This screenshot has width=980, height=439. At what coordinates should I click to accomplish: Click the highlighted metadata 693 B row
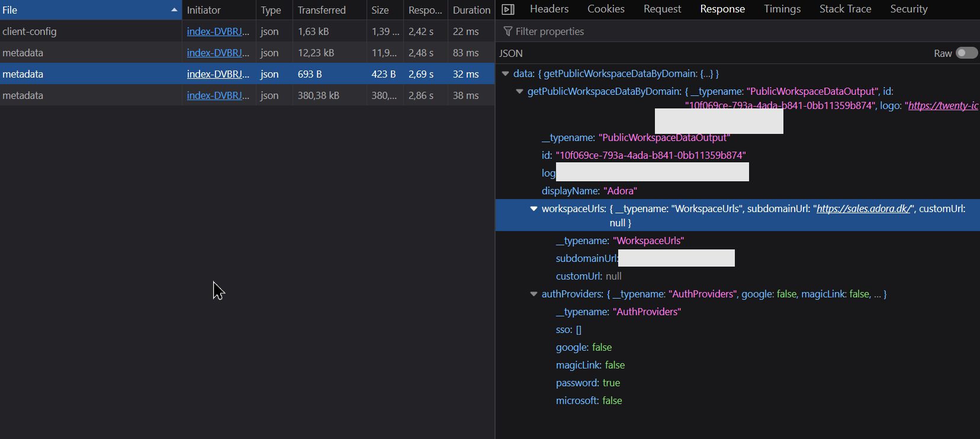pyautogui.click(x=247, y=74)
